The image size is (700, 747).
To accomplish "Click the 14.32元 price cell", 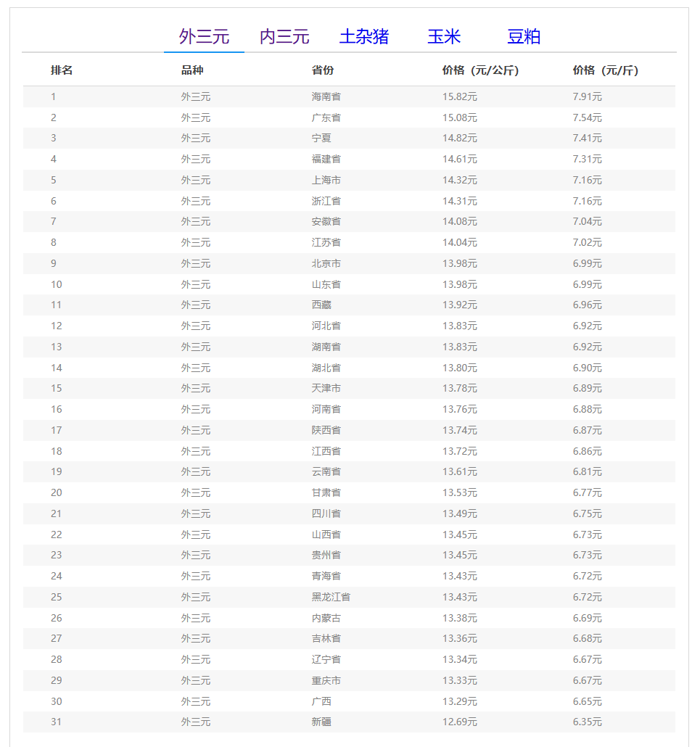I will point(460,180).
